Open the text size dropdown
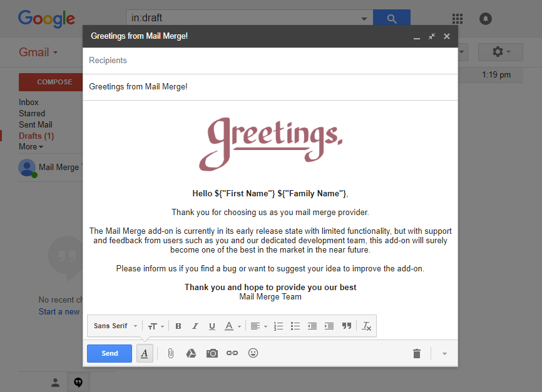Screen dimensions: 542x392 (x=156, y=326)
